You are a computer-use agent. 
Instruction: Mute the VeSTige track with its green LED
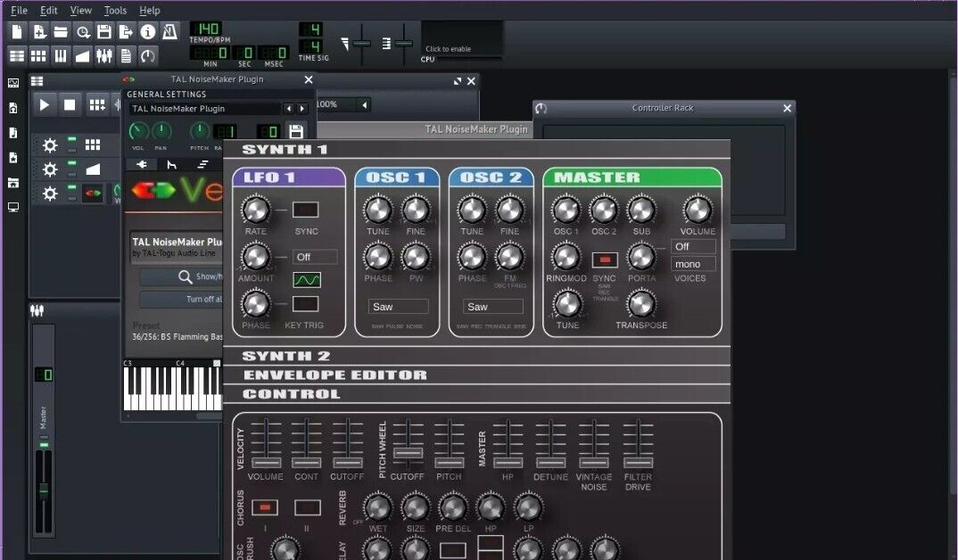tap(72, 187)
